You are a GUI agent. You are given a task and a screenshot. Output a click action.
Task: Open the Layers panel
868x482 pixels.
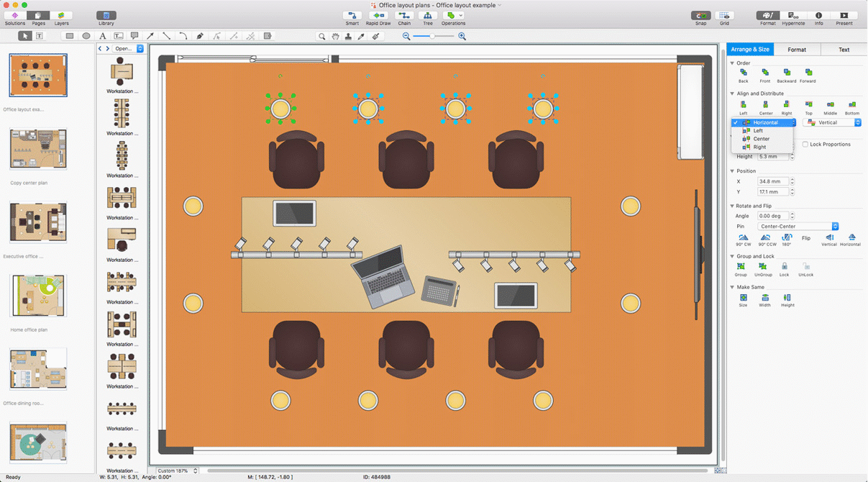tap(62, 16)
